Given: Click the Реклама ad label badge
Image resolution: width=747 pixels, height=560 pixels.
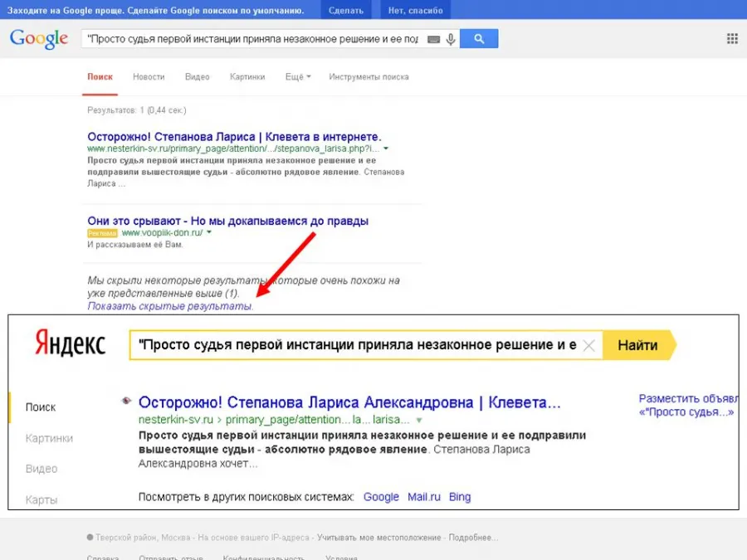Looking at the screenshot, I should 102,233.
